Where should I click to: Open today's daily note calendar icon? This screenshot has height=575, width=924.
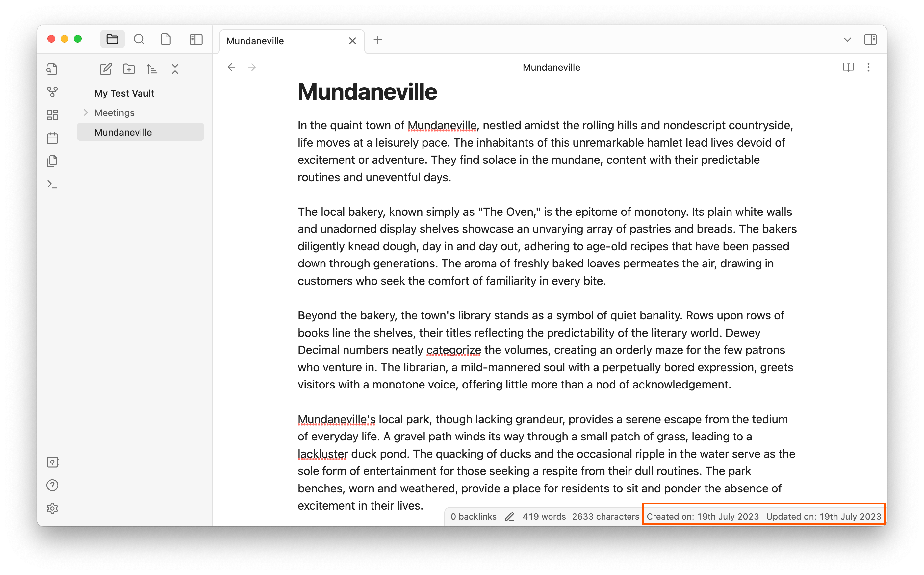52,138
